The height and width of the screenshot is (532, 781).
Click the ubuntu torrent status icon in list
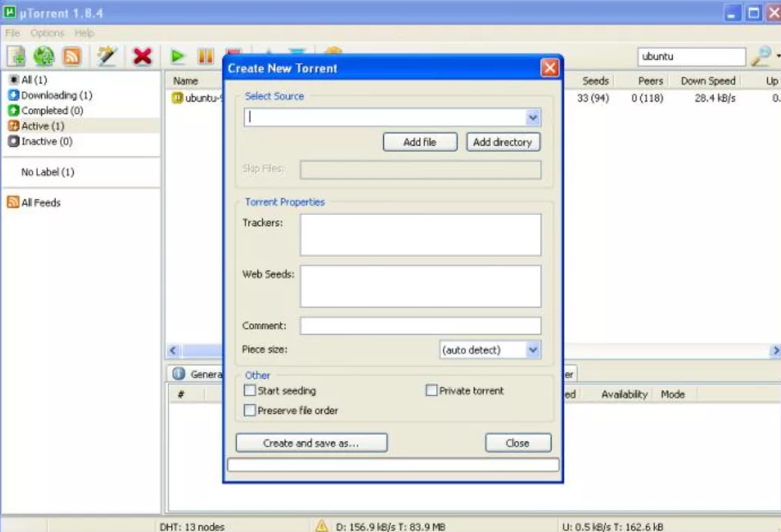point(177,98)
